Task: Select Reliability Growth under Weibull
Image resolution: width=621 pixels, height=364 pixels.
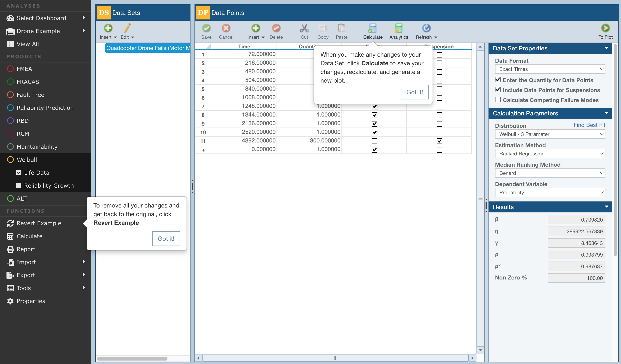Action: pos(48,185)
